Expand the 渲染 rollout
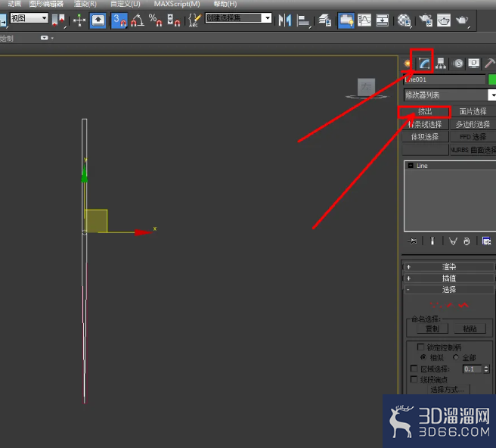 (x=449, y=267)
